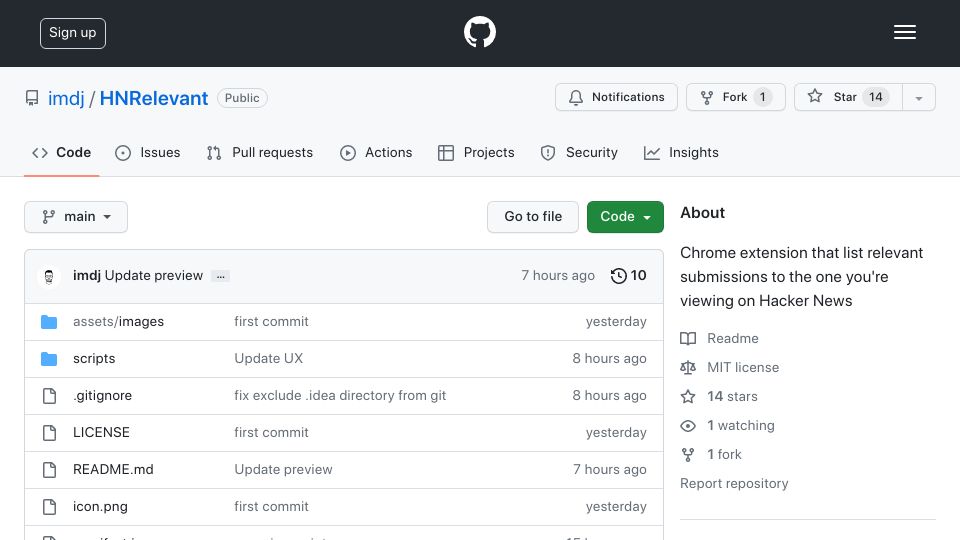Open the icon.png file link
The height and width of the screenshot is (540, 960).
(x=100, y=507)
